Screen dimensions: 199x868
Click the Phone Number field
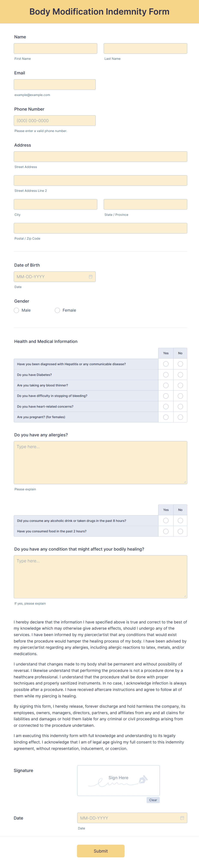[54, 120]
